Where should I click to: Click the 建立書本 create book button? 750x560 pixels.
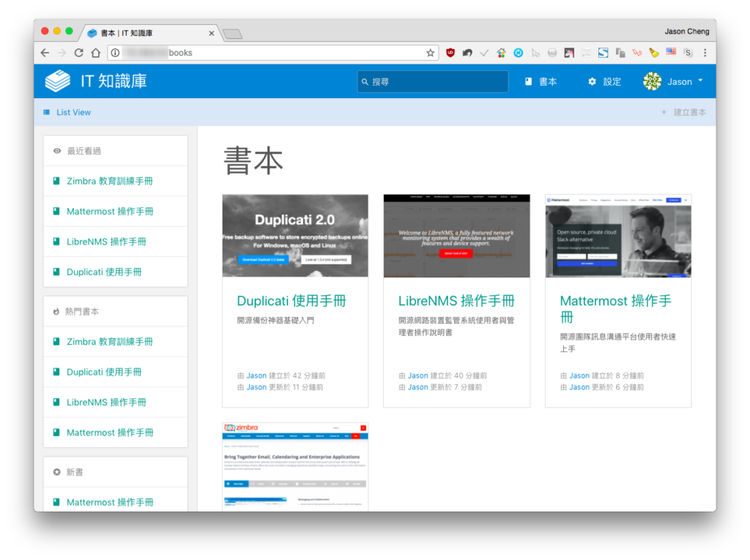[683, 113]
